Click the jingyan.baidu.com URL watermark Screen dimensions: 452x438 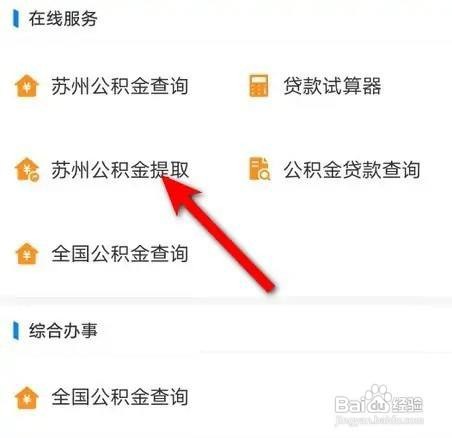379,419
